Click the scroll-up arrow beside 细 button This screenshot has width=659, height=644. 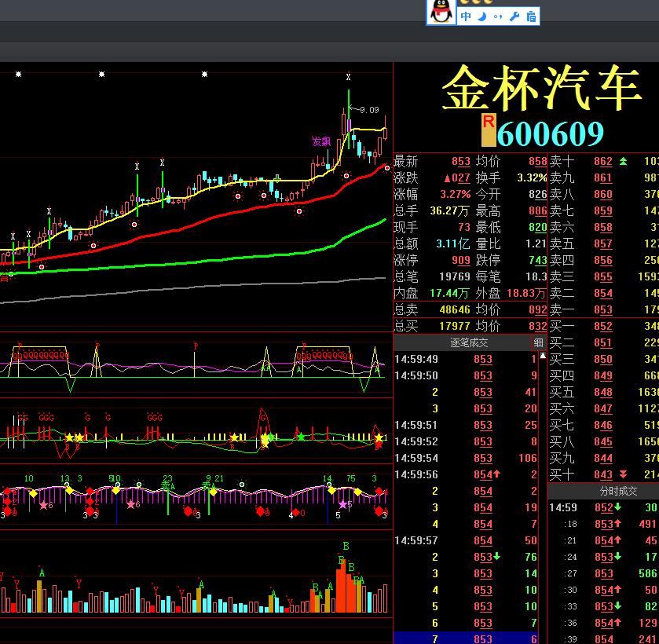tap(543, 356)
